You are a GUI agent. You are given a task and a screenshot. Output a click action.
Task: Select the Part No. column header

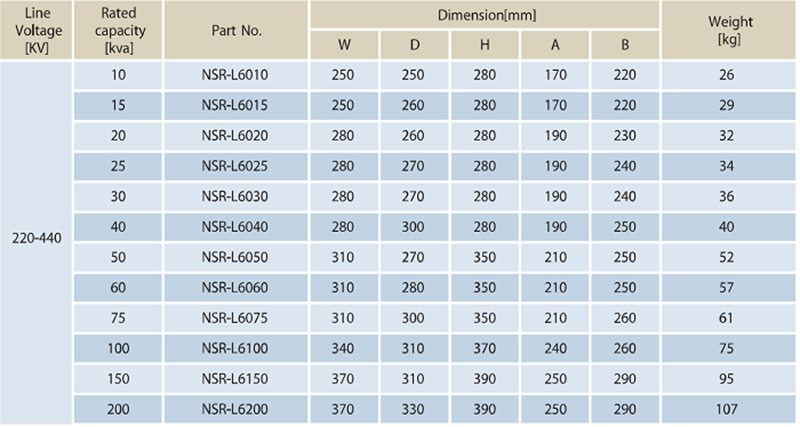coord(236,30)
